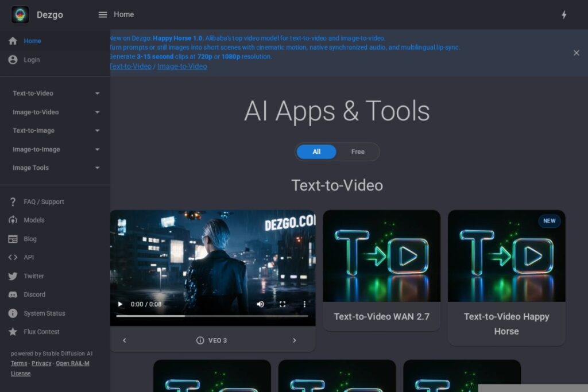Viewport: 588px width, 392px height.
Task: Open the Text-to-Video Happy Horse card
Action: click(506, 278)
